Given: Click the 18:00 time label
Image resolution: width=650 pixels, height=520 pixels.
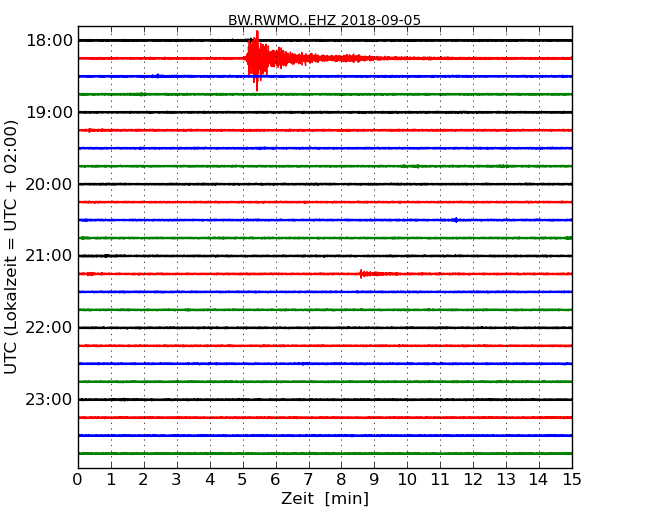Looking at the screenshot, I should pos(49,41).
